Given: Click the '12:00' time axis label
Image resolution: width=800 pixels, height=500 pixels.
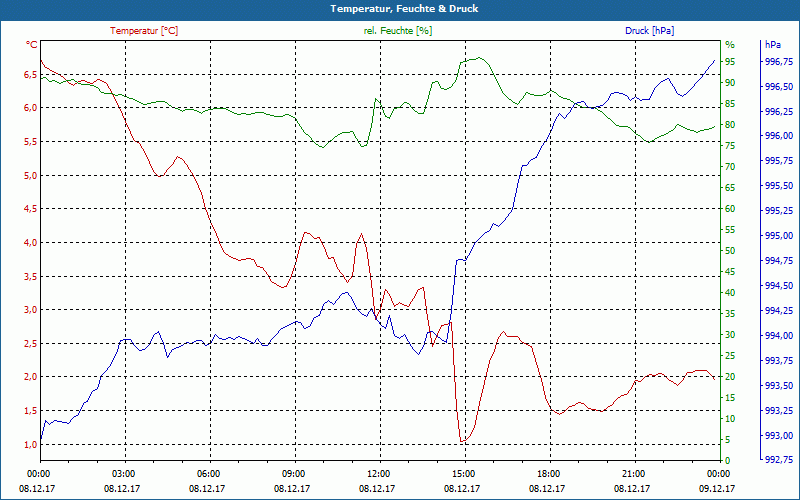Looking at the screenshot, I should pyautogui.click(x=378, y=474).
